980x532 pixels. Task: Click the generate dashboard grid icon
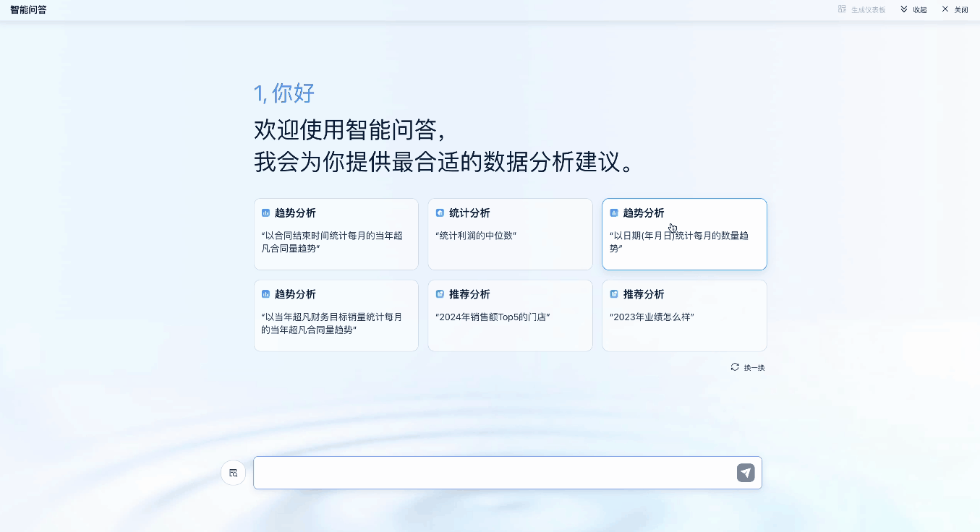pyautogui.click(x=841, y=9)
